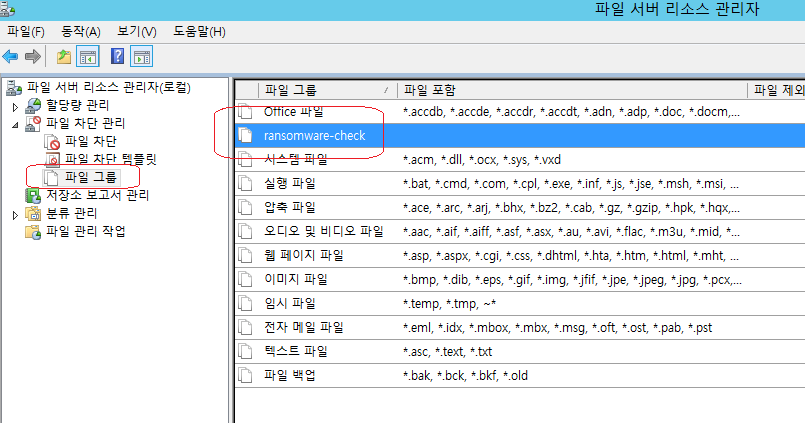Click the 압축 파일 row document icon
This screenshot has height=423, width=805.
point(245,207)
